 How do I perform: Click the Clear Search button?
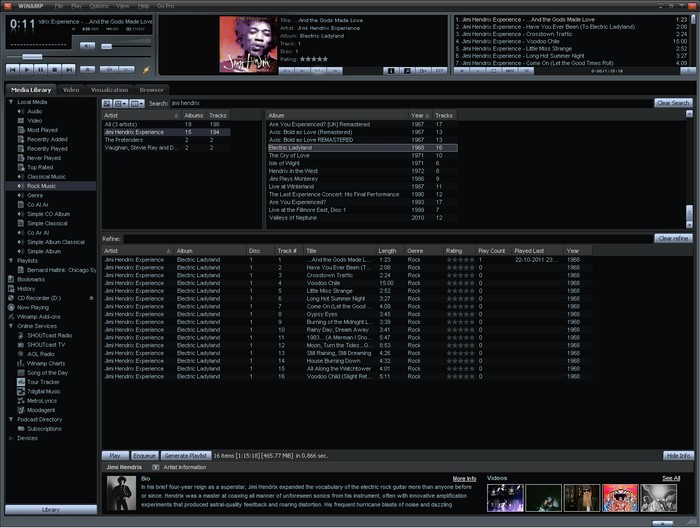click(x=673, y=103)
